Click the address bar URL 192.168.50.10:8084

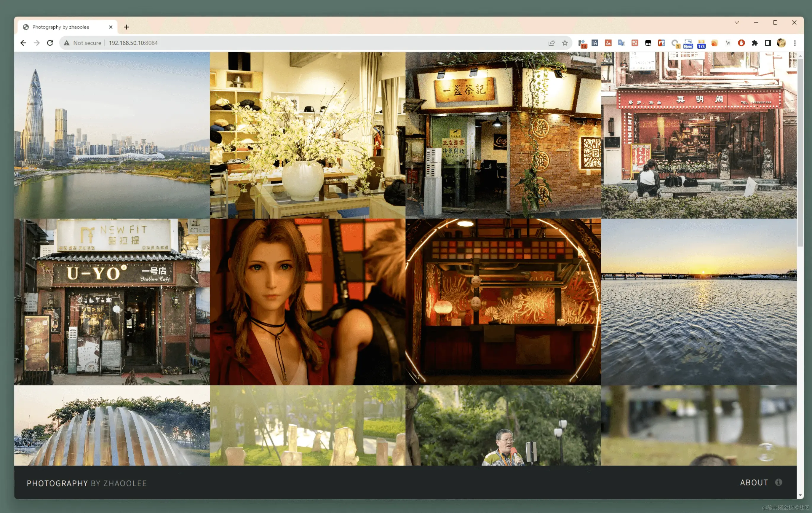(x=133, y=43)
